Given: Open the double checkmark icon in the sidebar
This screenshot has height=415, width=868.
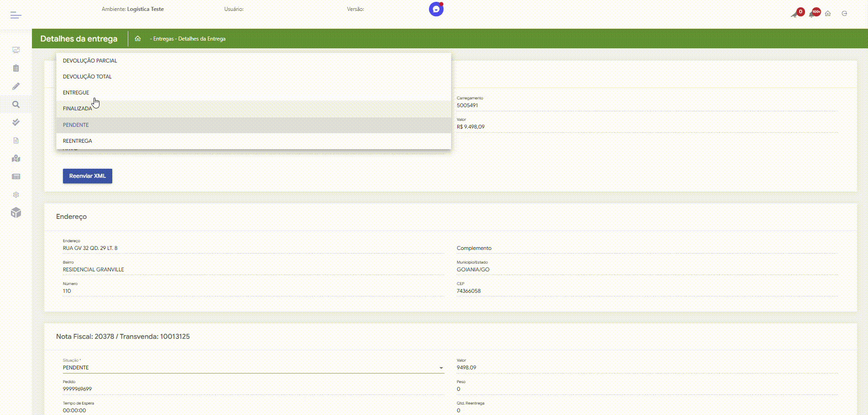Looking at the screenshot, I should [16, 122].
